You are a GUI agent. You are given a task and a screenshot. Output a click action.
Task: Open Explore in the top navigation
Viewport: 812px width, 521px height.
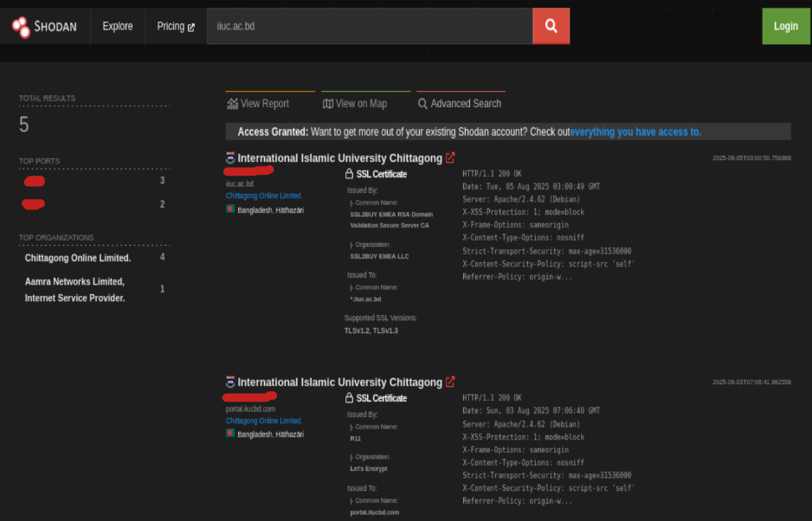pos(118,26)
